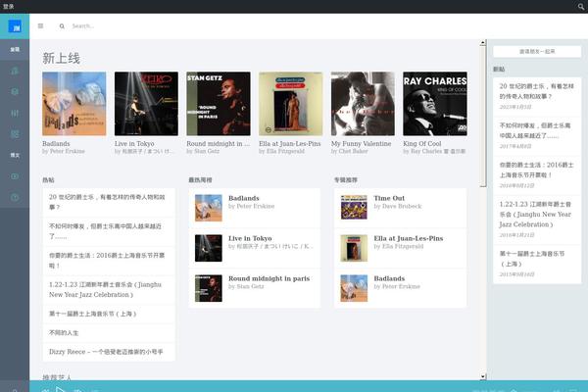Image resolution: width=588 pixels, height=392 pixels.
Task: Click 登录 in the top dark bar
Action: (8, 7)
